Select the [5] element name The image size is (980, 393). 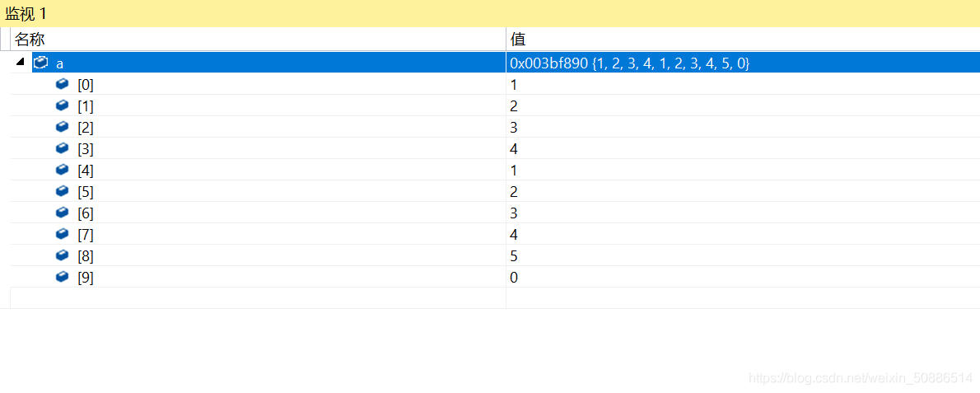(x=86, y=191)
